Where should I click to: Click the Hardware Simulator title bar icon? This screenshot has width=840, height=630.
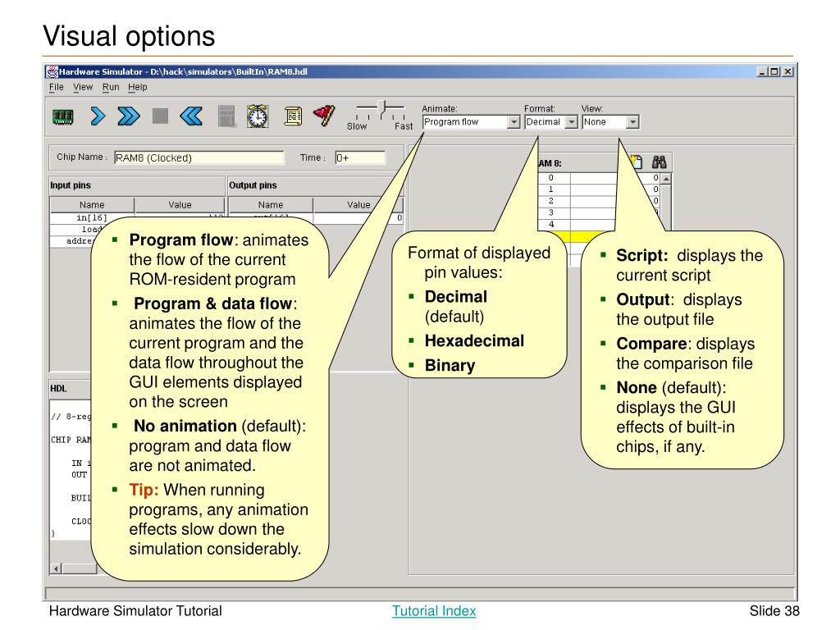click(52, 71)
